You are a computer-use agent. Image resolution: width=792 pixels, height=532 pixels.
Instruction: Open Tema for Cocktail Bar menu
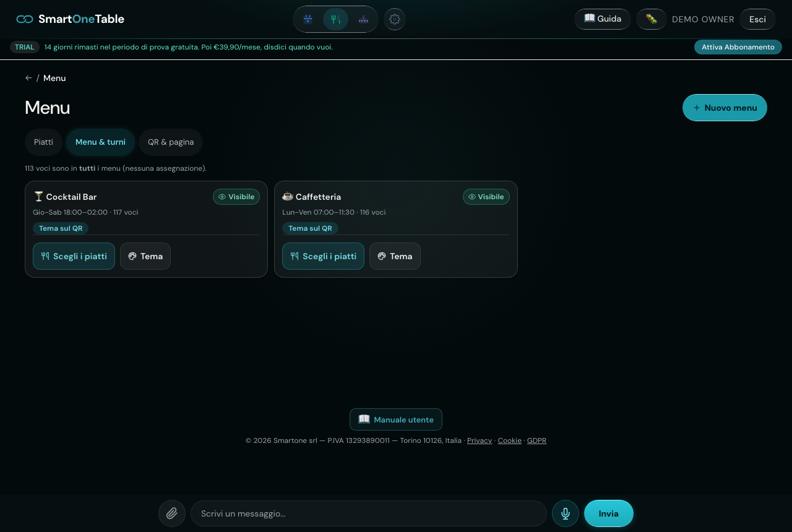click(x=145, y=256)
